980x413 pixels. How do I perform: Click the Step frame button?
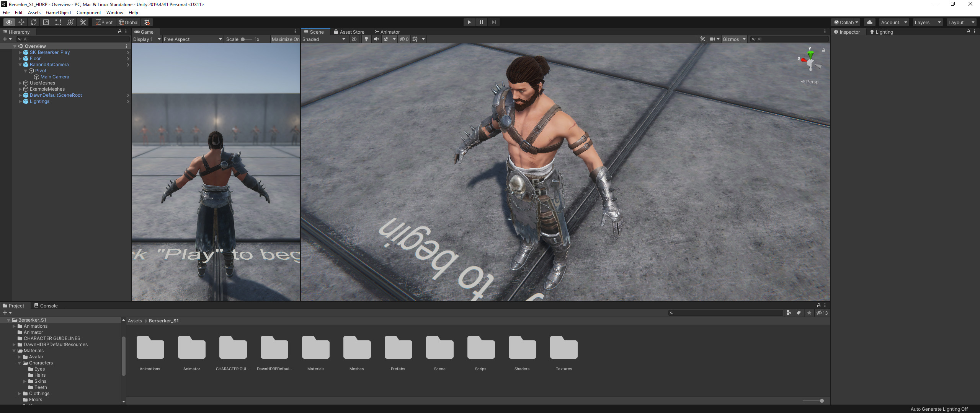pyautogui.click(x=493, y=22)
